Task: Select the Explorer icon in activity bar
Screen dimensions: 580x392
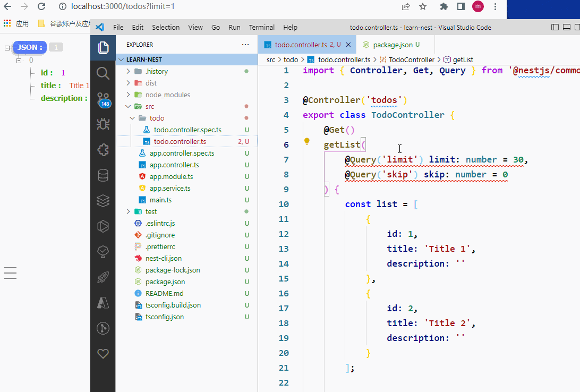Action: click(x=103, y=47)
